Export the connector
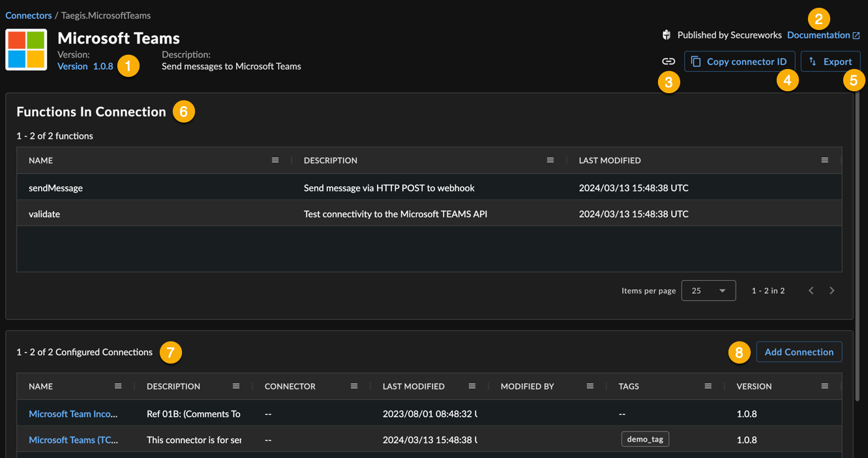The image size is (868, 458). pyautogui.click(x=830, y=61)
